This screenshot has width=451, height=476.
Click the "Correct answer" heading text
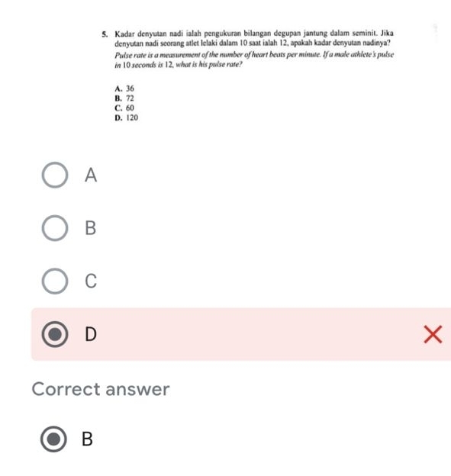[x=101, y=389]
